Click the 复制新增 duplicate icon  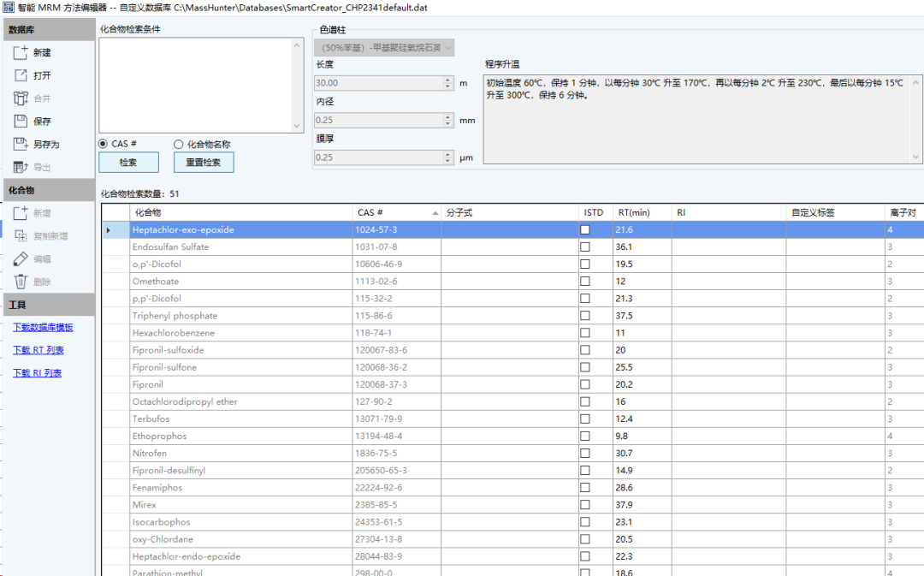[x=21, y=236]
